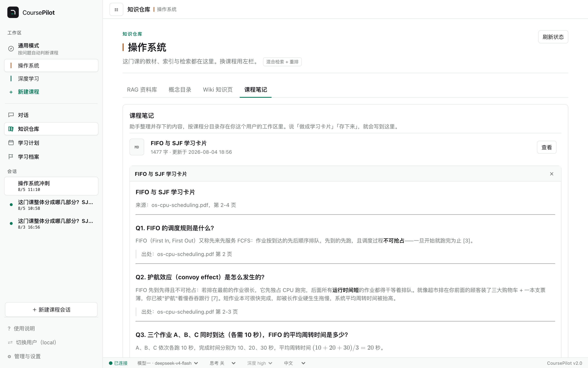Click the books icon for 知识仓库
588x368 pixels.
point(11,129)
